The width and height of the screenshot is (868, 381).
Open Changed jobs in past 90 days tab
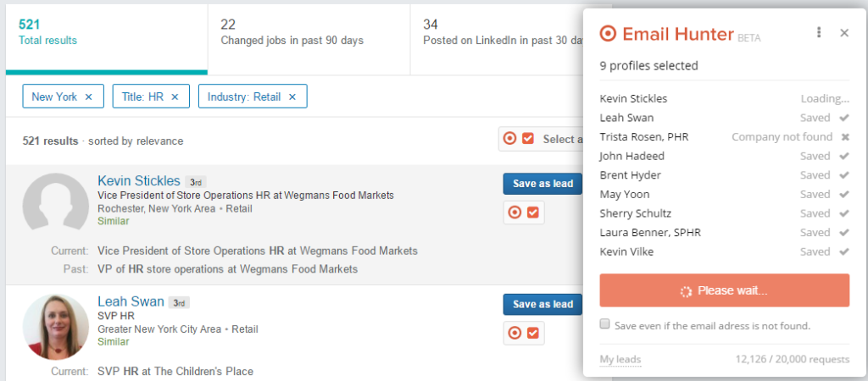[x=309, y=39]
